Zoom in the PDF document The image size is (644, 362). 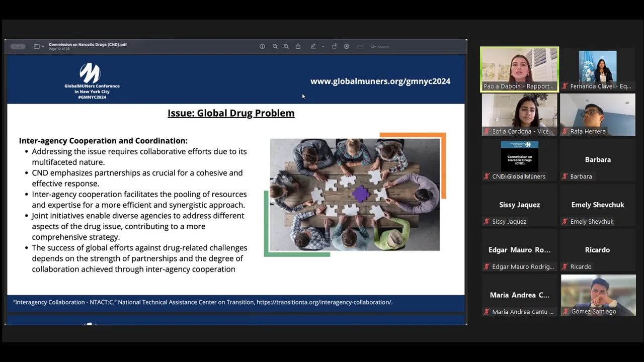(x=286, y=46)
